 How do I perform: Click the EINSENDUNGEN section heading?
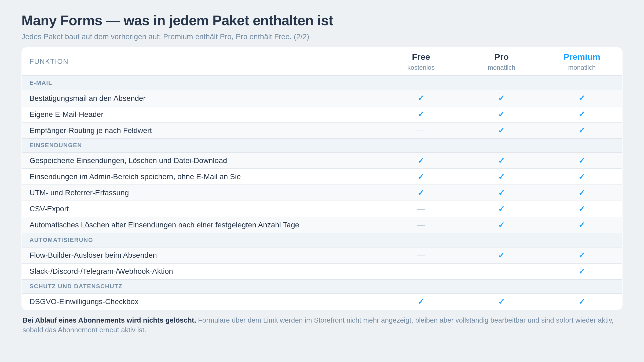56,145
